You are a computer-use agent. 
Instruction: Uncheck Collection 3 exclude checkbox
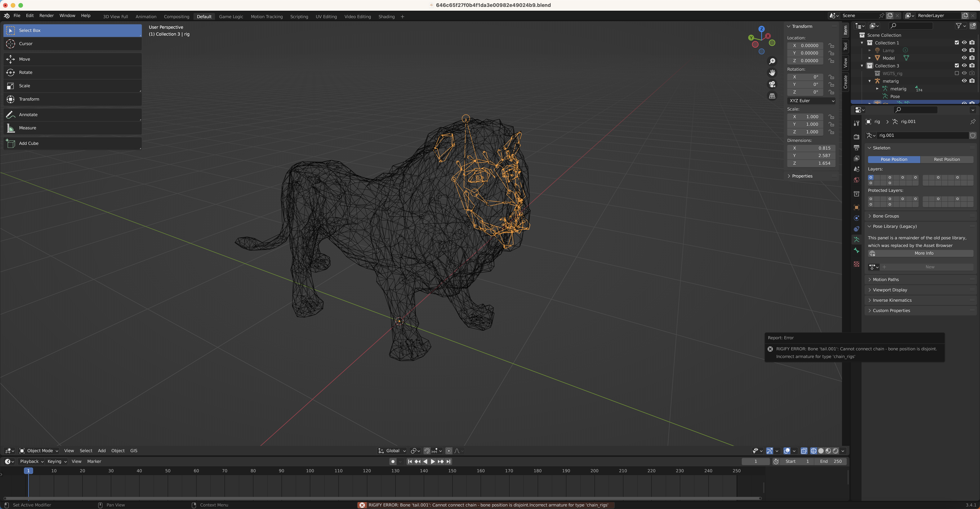click(x=956, y=65)
